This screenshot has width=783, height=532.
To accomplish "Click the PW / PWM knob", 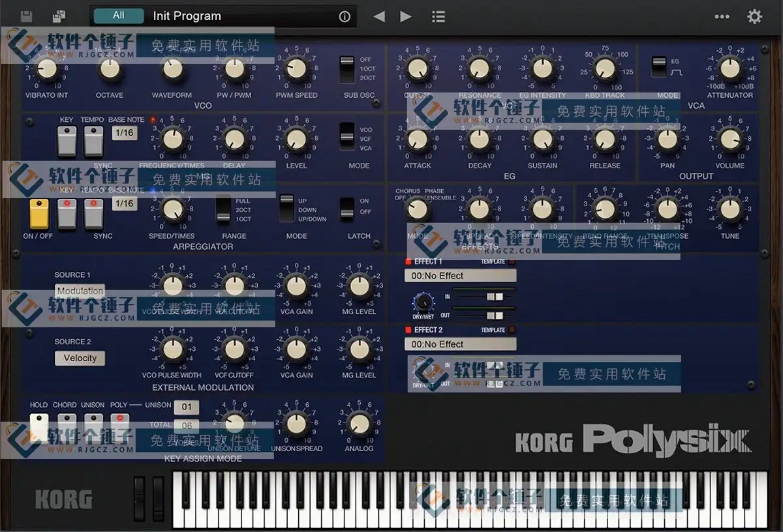I will [x=234, y=68].
